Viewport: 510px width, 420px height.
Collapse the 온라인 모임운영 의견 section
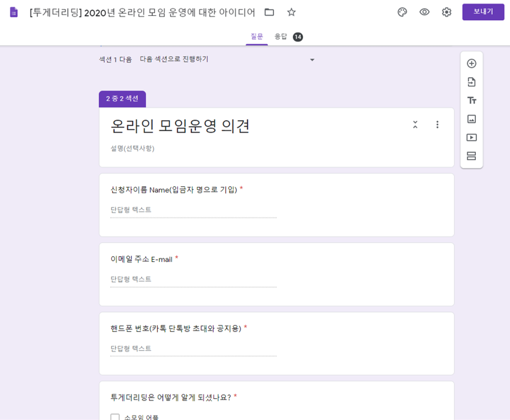[415, 125]
